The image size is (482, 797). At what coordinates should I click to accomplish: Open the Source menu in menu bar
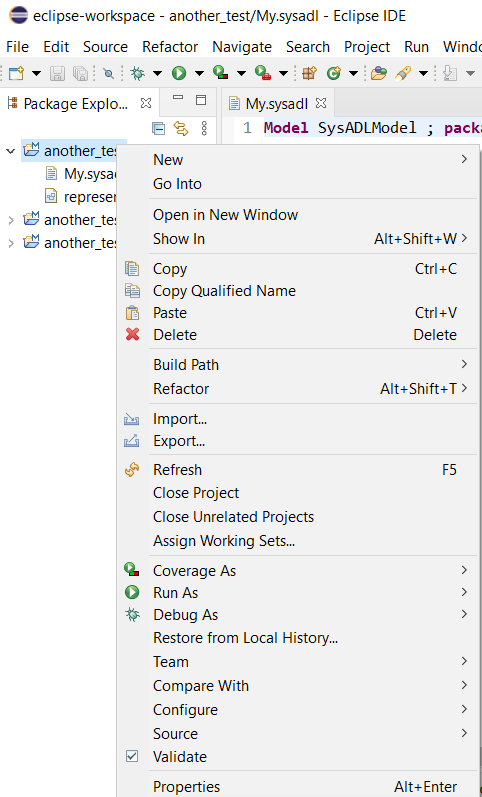[105, 47]
